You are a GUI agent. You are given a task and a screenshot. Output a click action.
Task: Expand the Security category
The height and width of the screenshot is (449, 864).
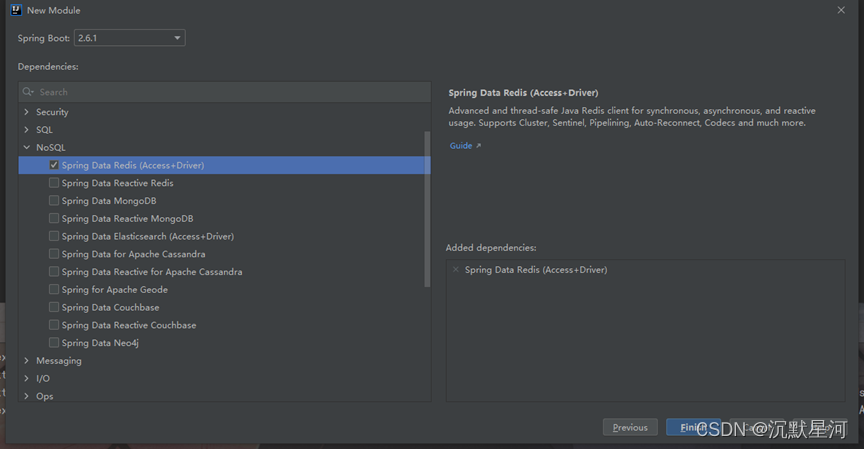pyautogui.click(x=26, y=112)
